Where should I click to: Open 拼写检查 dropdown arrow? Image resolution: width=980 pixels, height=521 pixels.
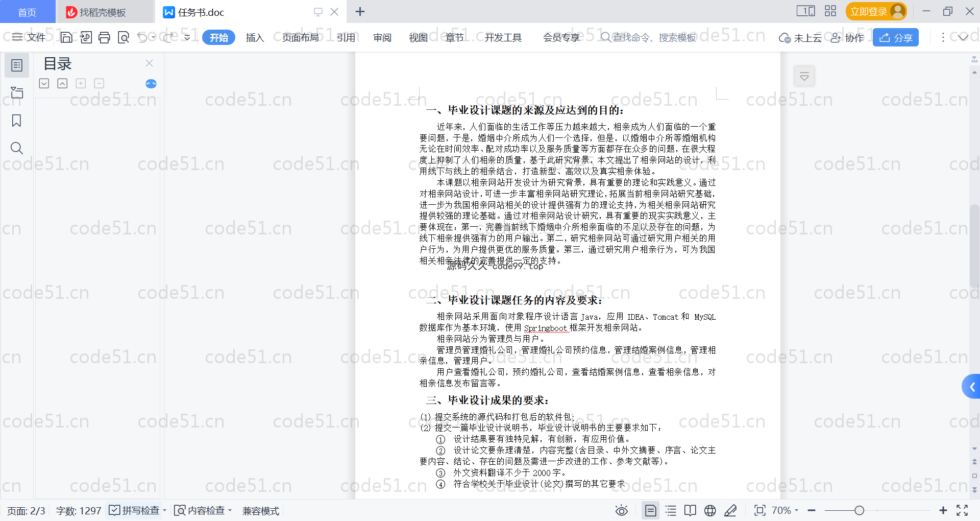165,510
